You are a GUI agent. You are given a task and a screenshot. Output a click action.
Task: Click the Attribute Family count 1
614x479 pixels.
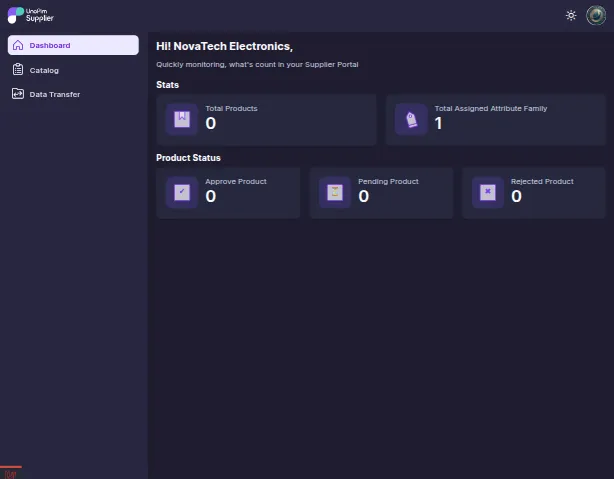point(439,123)
